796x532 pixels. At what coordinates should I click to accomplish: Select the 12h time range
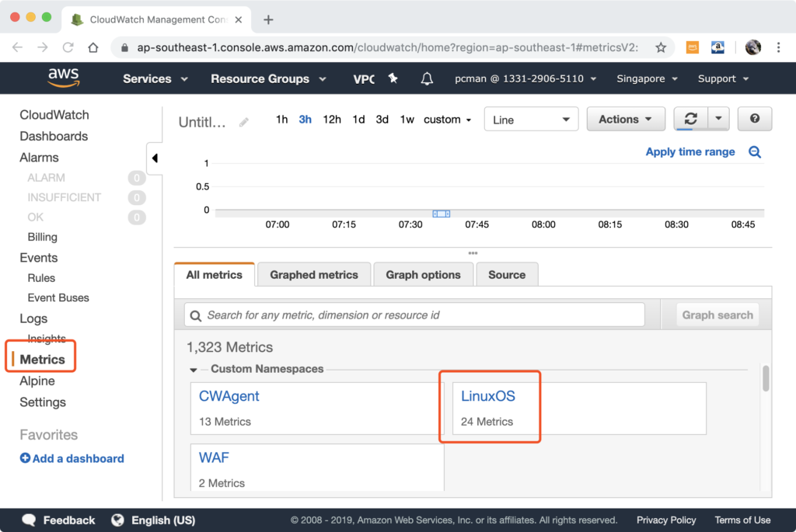point(332,120)
